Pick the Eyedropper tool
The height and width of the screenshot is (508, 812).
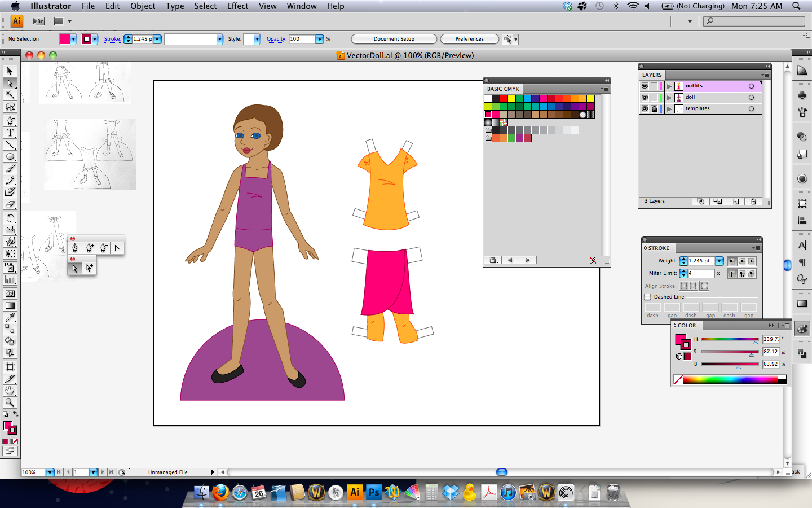tap(9, 316)
